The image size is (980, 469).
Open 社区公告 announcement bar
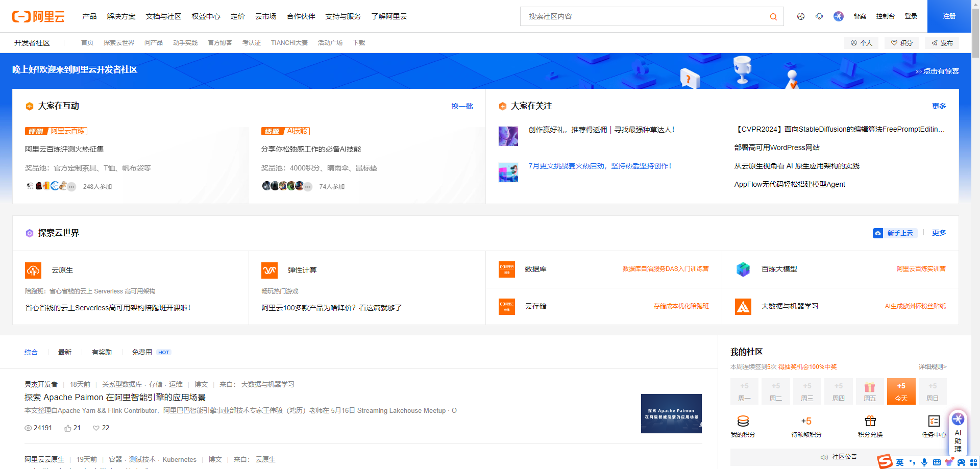[839, 457]
